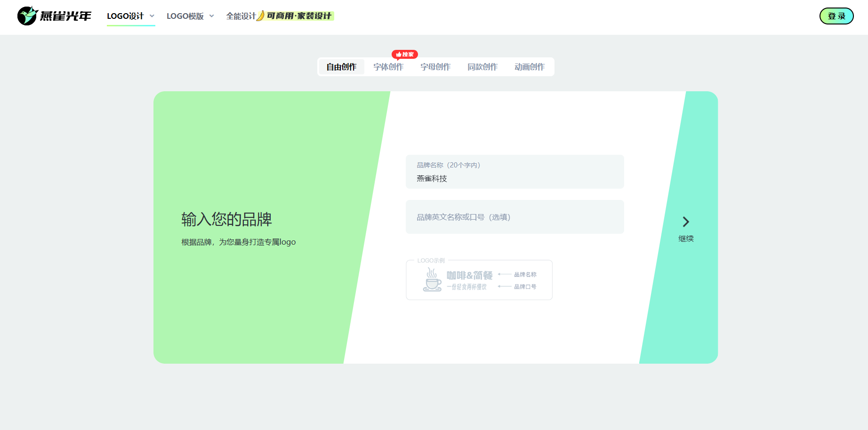Click the red 独家 thumbs-up badge
The height and width of the screenshot is (430, 868).
click(404, 55)
